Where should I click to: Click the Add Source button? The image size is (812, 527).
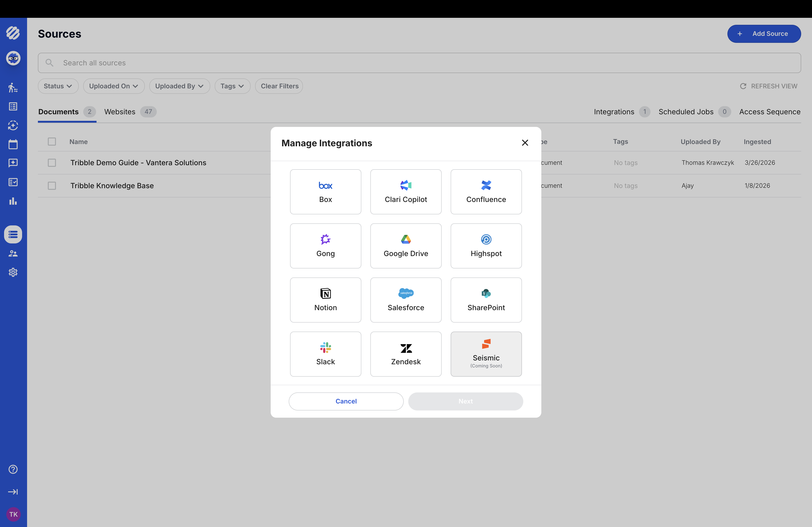(x=764, y=34)
